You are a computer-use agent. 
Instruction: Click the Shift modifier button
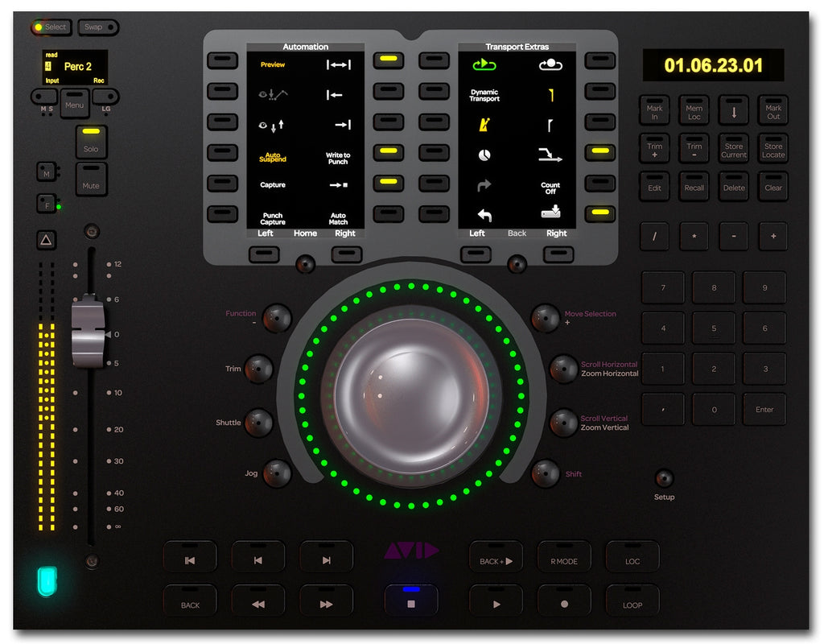tap(546, 473)
